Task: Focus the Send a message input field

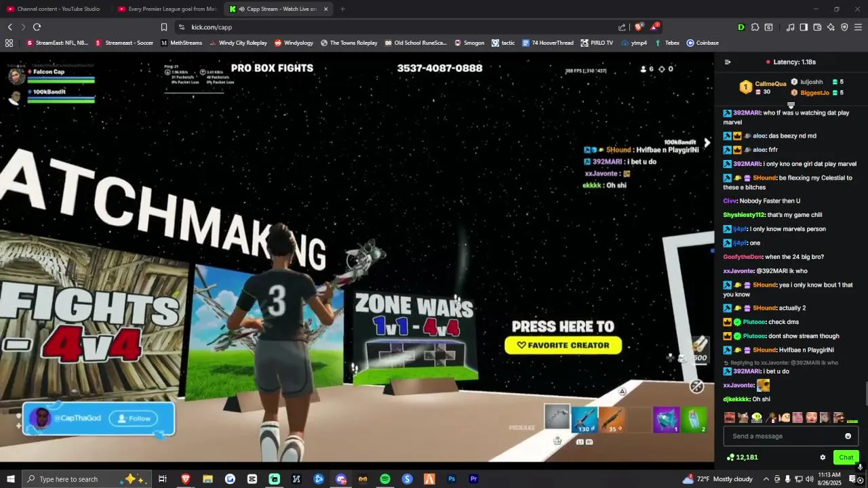Action: (x=791, y=436)
